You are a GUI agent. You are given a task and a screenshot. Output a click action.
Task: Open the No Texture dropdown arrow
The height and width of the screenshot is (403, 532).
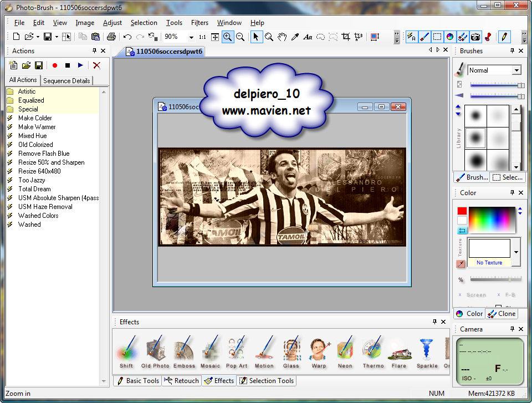[516, 252]
